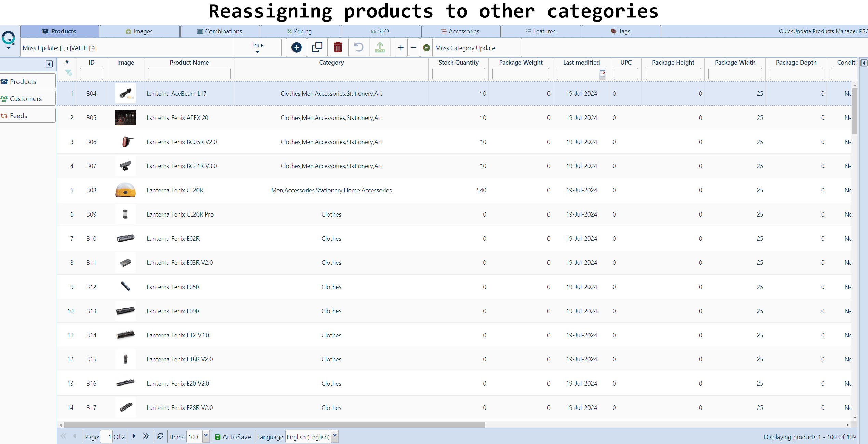
Task: Undo recent changes with the undo icon
Action: point(359,47)
